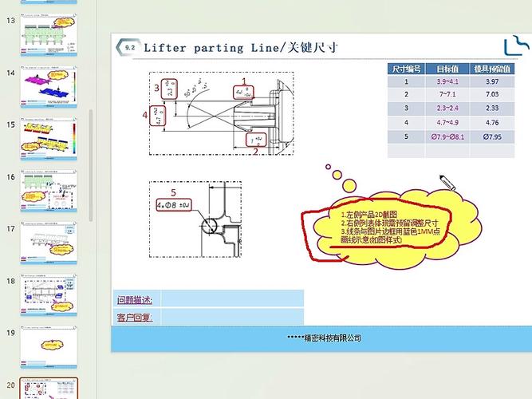
Task: Select table cell '3.9~4.1'
Action: click(x=447, y=81)
